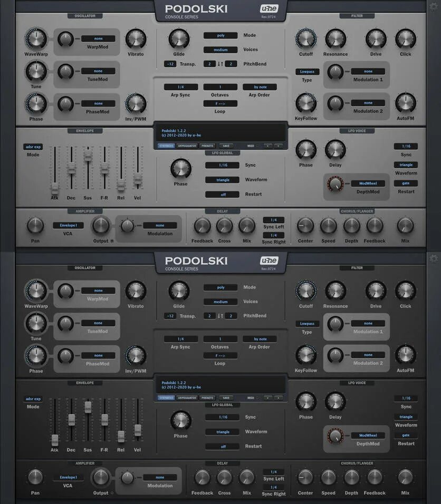Open VCA 'Envelope1' selector, light-skin Podolski

pos(68,225)
